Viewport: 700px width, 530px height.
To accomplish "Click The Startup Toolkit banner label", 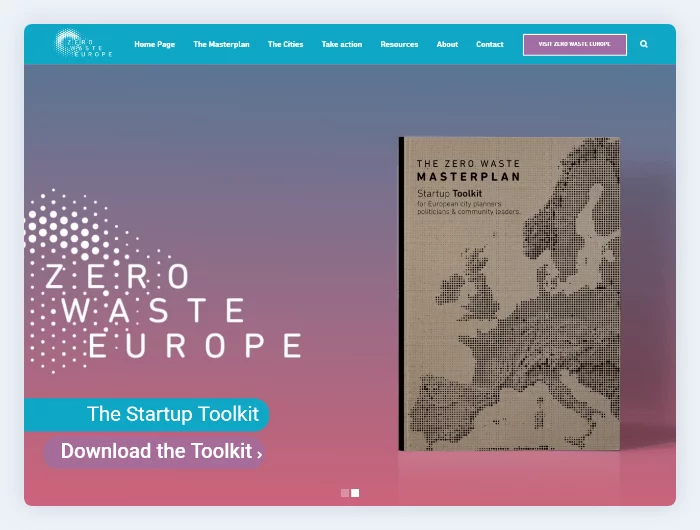I will click(146, 414).
